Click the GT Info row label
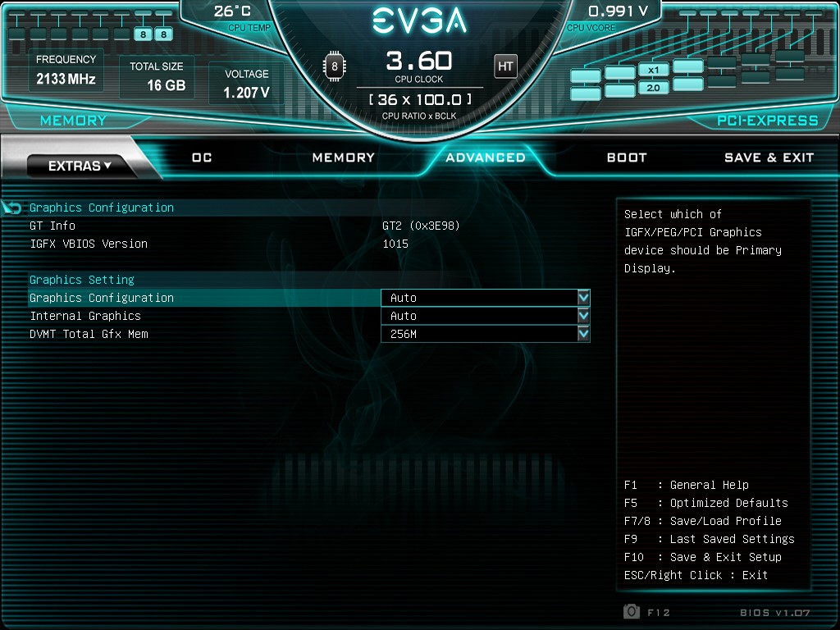This screenshot has width=840, height=630. click(52, 226)
